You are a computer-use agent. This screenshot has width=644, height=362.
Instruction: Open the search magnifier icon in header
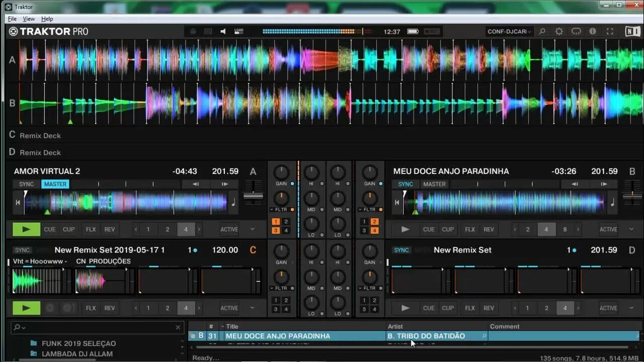point(542,31)
